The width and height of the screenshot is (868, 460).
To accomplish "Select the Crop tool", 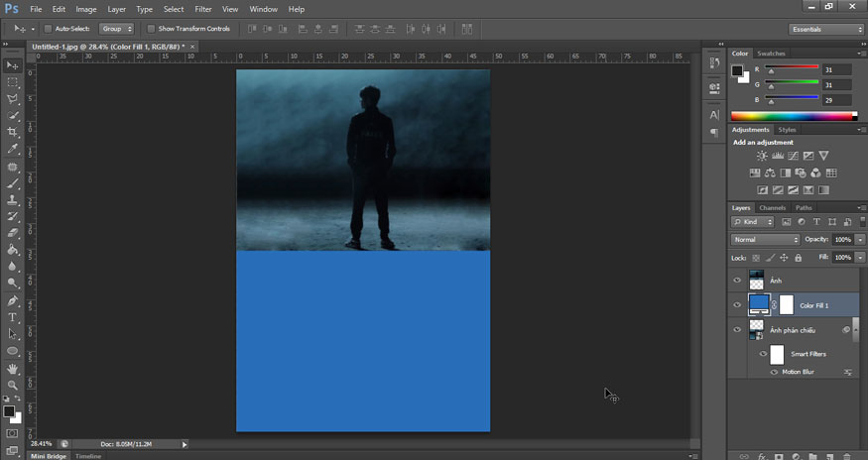I will (x=12, y=132).
